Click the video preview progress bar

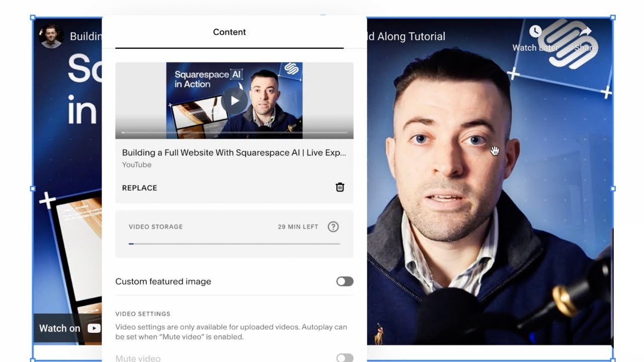tap(234, 133)
